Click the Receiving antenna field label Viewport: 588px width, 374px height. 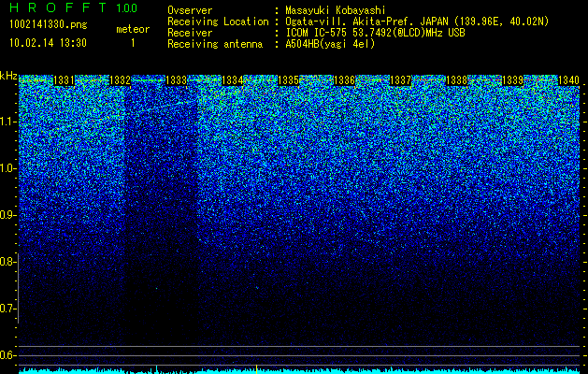click(215, 44)
